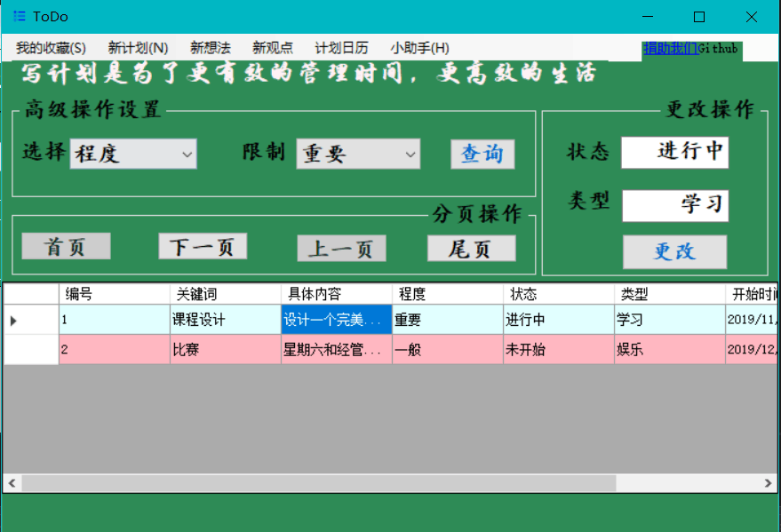781x532 pixels.
Task: Click the ToDo app icon in title bar
Action: (x=19, y=16)
